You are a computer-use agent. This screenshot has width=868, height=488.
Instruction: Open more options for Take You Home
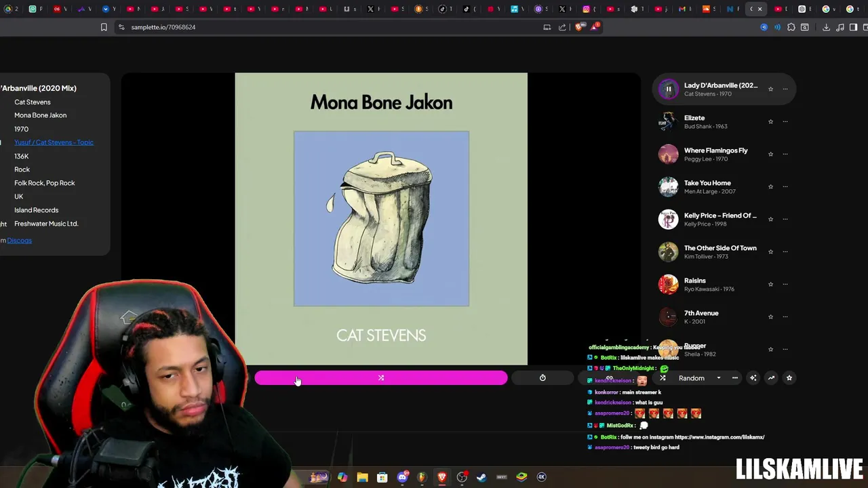click(x=785, y=186)
